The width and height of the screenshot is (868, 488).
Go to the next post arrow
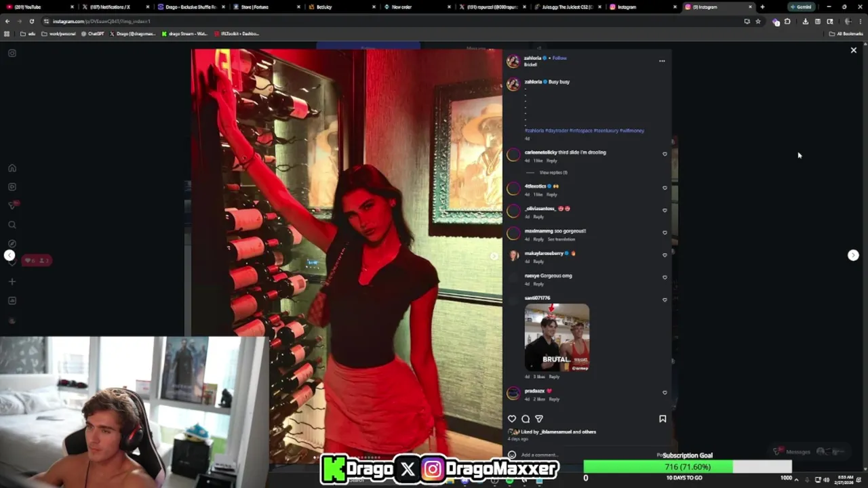853,256
